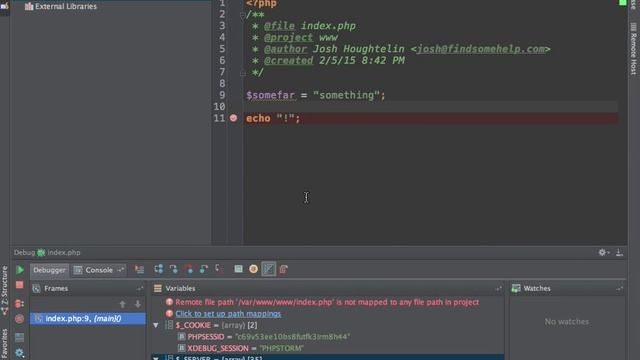Click the 'Click to set up path mappings' link
The image size is (640, 360).
point(228,314)
